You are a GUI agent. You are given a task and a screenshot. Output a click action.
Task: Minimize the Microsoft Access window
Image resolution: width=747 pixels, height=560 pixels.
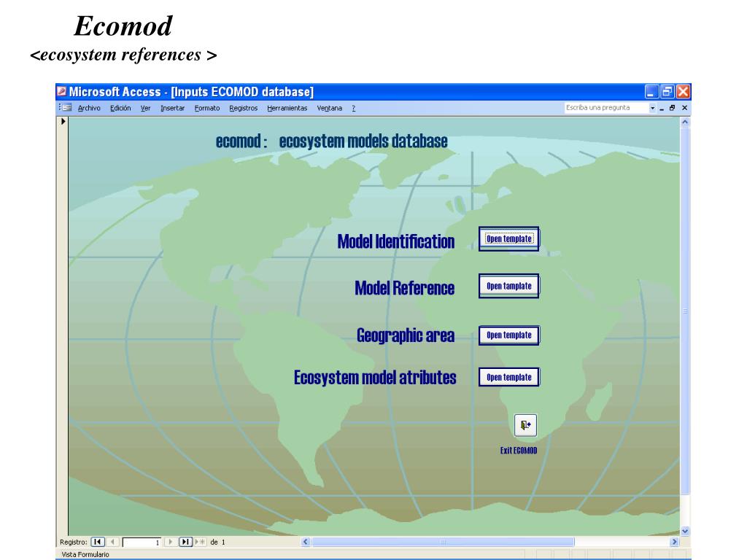point(651,91)
